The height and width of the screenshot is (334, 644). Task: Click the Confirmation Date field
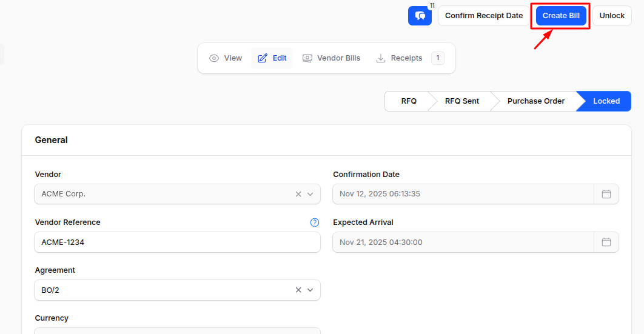click(463, 194)
